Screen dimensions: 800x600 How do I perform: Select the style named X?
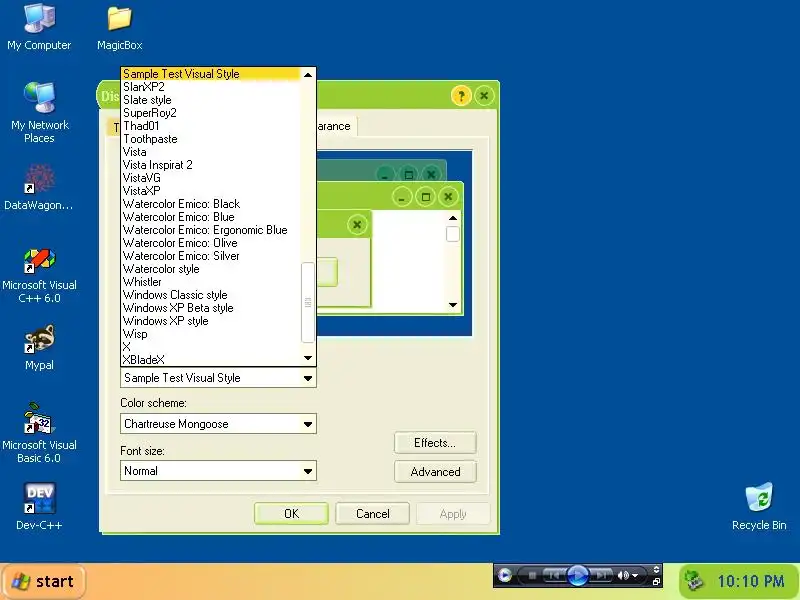coord(211,347)
